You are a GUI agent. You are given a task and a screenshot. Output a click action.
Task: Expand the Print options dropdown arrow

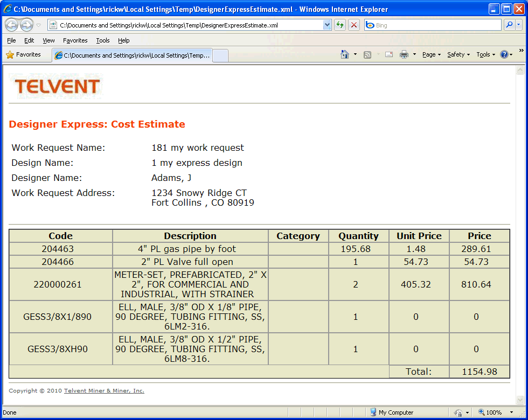click(x=414, y=54)
